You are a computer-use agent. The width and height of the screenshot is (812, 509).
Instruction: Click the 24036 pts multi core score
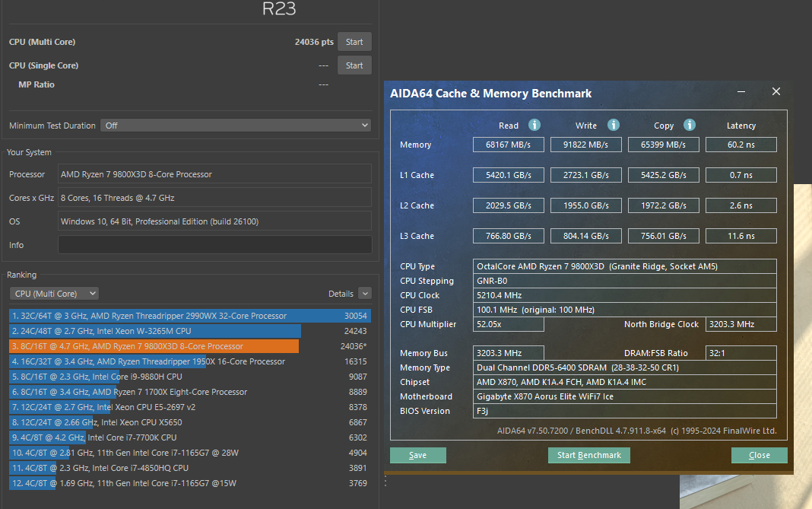click(314, 42)
